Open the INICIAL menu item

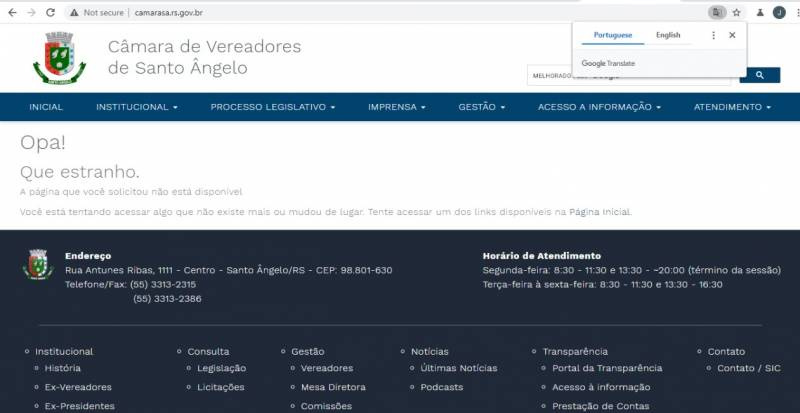tap(46, 107)
